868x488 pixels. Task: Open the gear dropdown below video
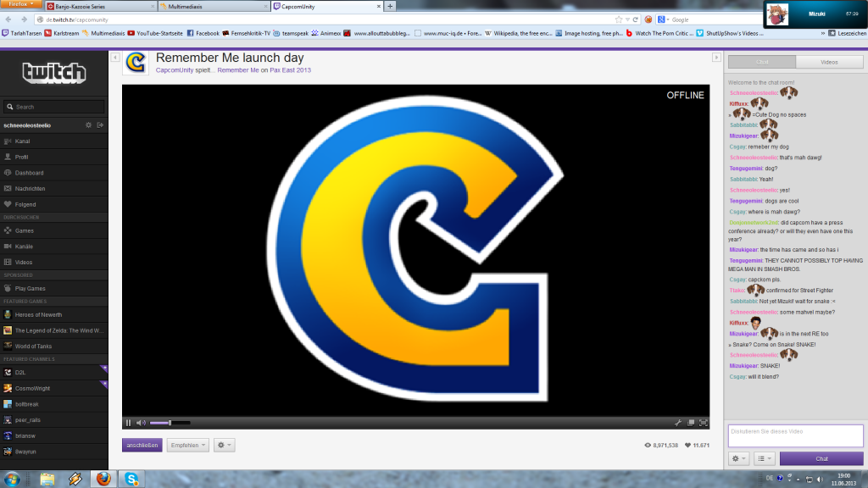tap(224, 445)
